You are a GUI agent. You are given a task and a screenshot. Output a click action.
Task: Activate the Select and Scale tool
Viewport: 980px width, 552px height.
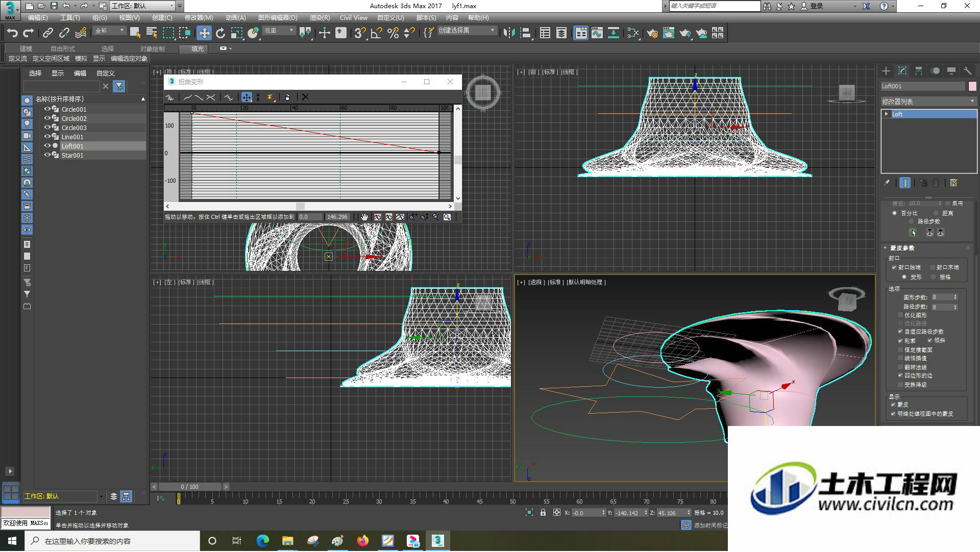(236, 33)
